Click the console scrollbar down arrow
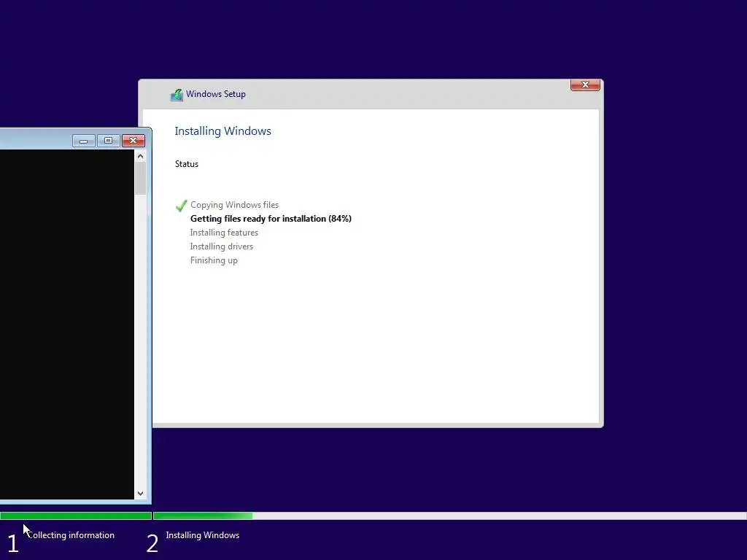Viewport: 747px width, 560px height. (x=140, y=494)
